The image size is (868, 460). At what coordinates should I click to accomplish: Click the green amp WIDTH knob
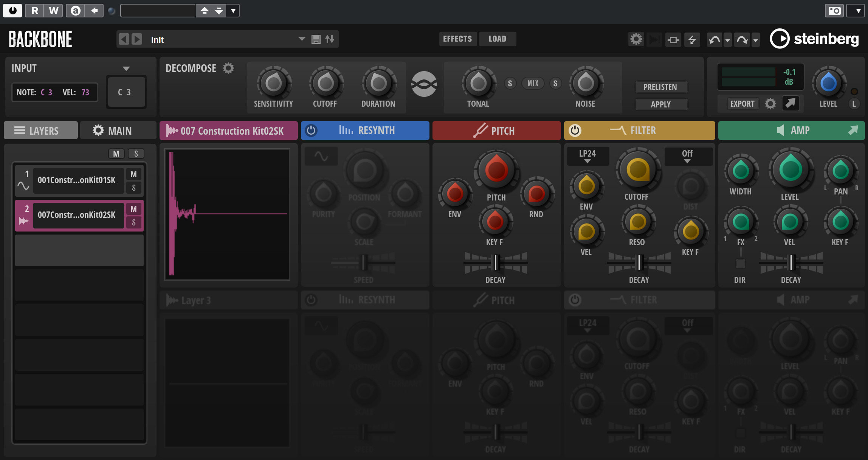pos(741,171)
